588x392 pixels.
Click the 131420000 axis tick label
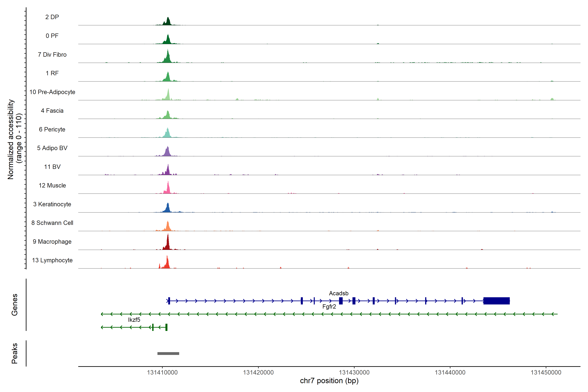258,373
